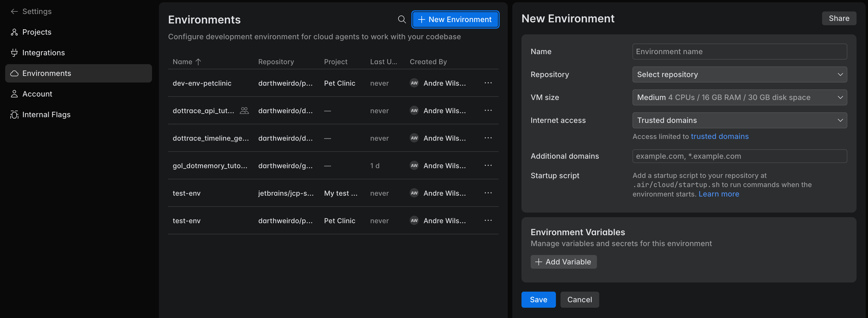Click the Integrations plug icon
Image resolution: width=868 pixels, height=318 pixels.
click(x=14, y=52)
